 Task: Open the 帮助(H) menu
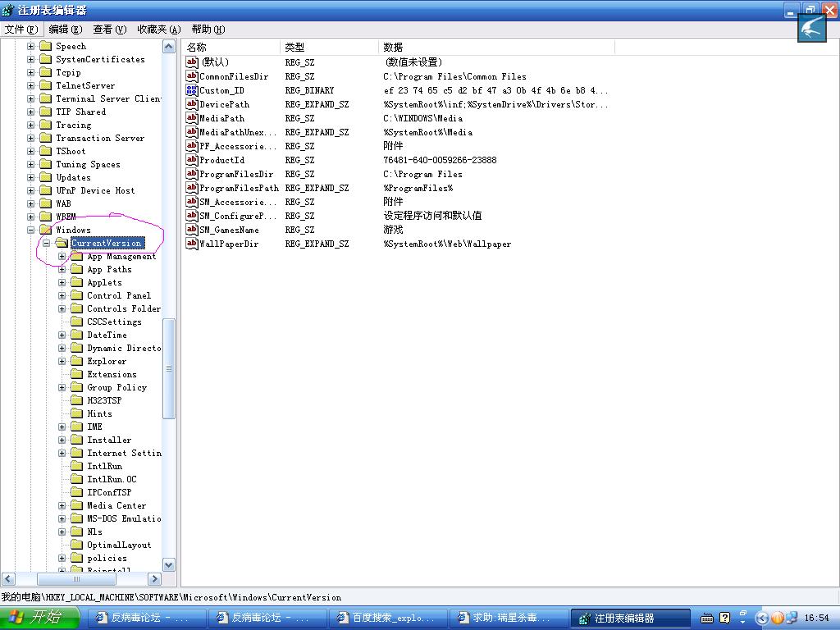pyautogui.click(x=208, y=30)
